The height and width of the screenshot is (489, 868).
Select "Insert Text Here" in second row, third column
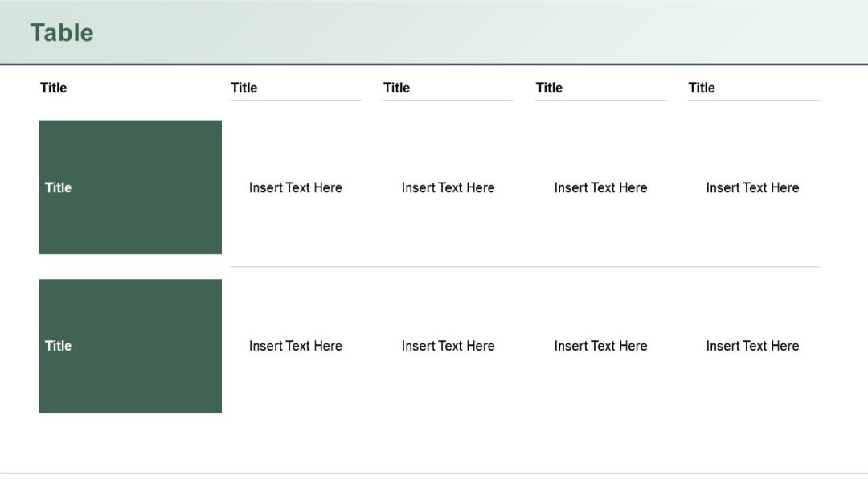click(x=448, y=346)
